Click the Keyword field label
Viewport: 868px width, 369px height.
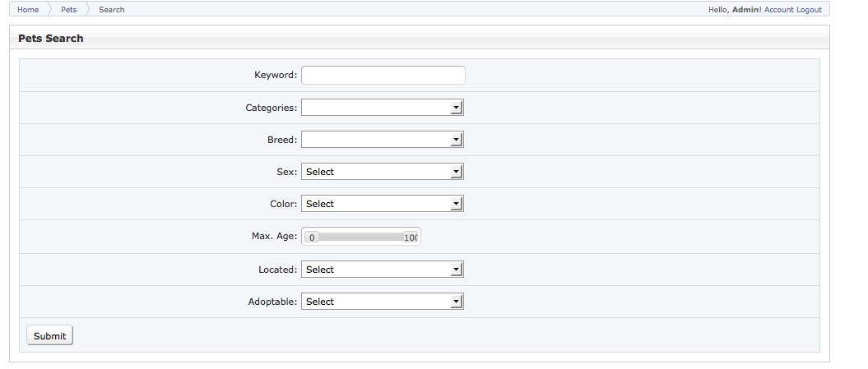coord(276,76)
